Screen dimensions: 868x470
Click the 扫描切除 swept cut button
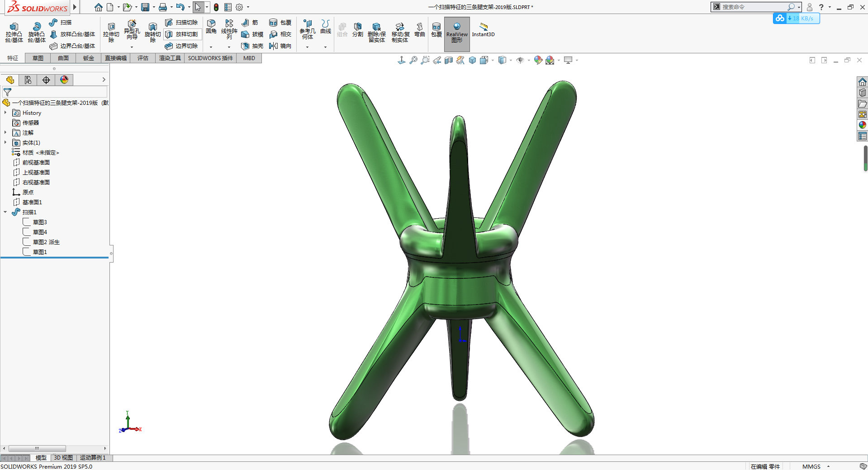click(181, 22)
